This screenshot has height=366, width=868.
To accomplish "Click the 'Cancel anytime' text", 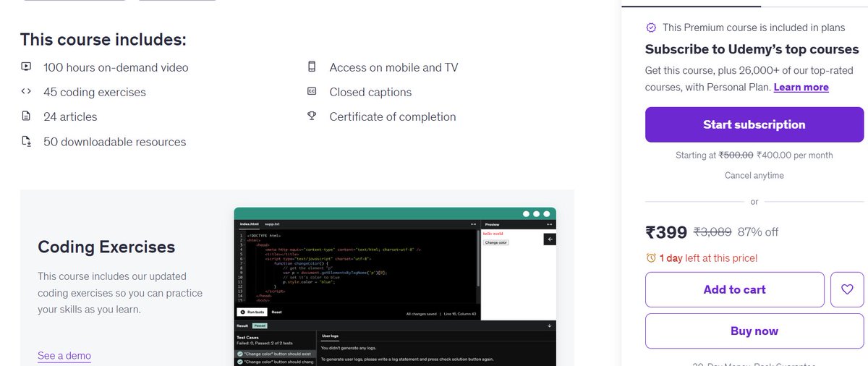I will click(754, 175).
